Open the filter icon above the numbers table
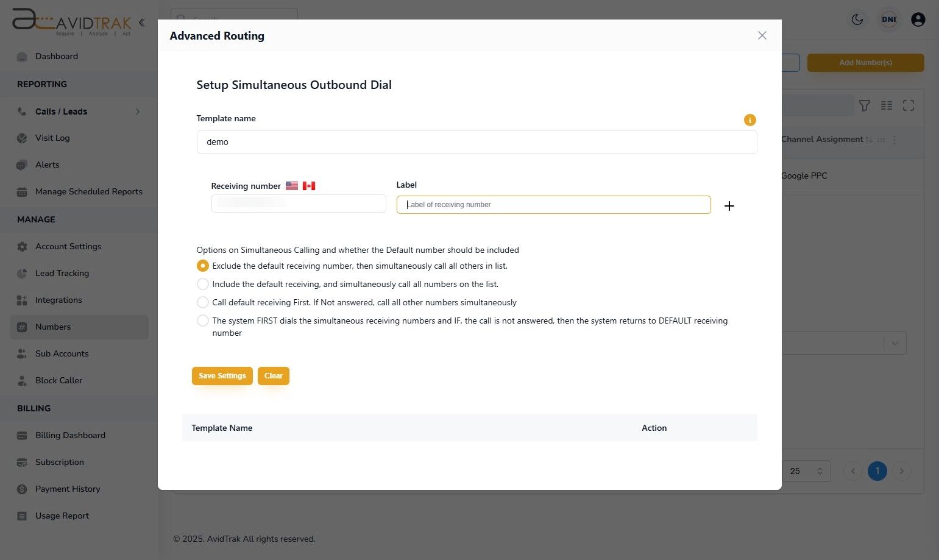 pyautogui.click(x=865, y=105)
